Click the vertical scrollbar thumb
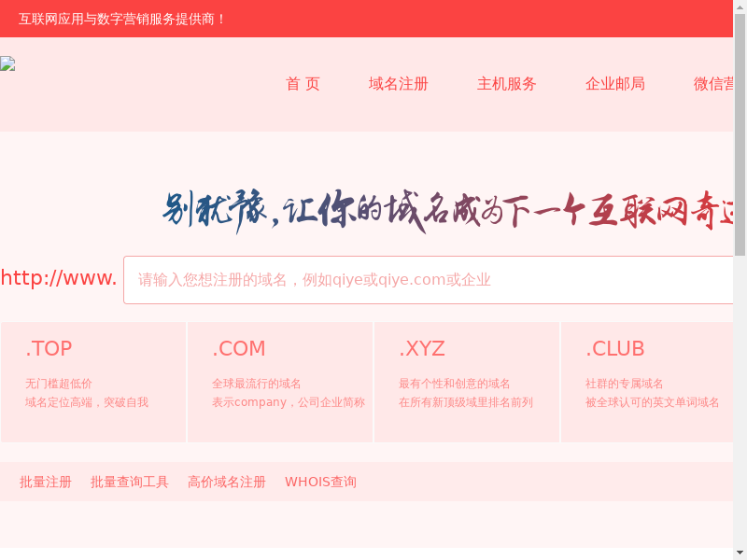Image resolution: width=747 pixels, height=560 pixels. coord(740,134)
